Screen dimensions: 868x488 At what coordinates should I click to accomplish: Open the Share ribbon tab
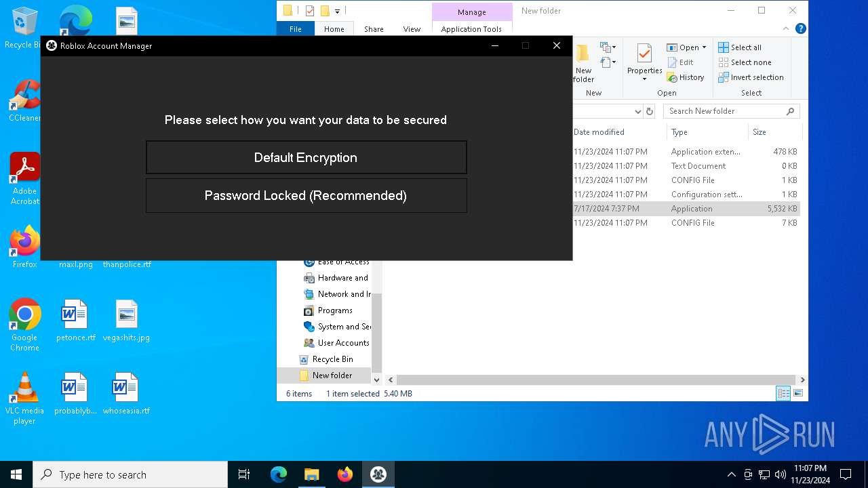374,29
